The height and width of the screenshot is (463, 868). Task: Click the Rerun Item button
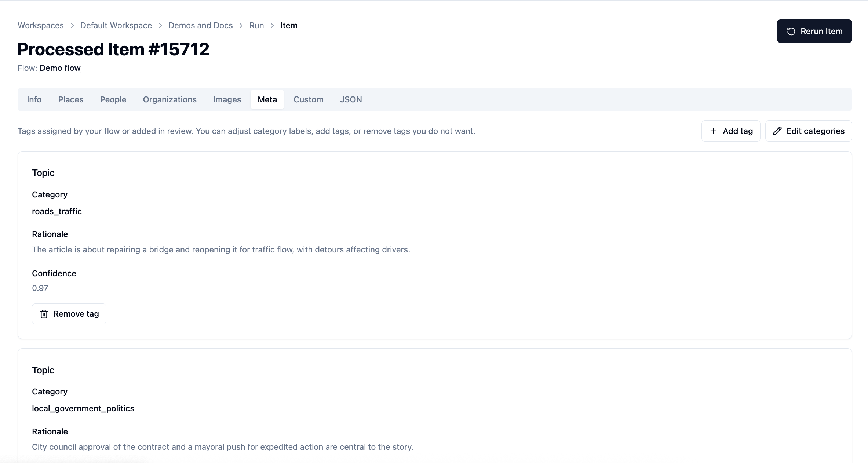click(814, 31)
